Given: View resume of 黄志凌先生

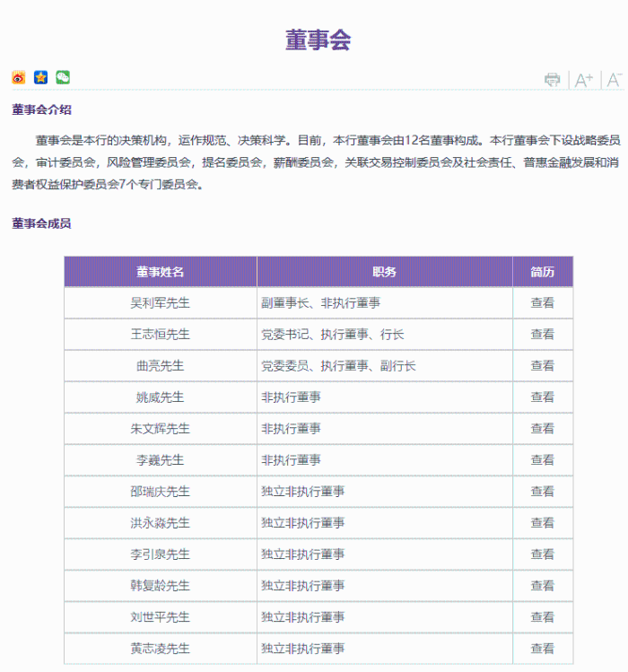Looking at the screenshot, I should [542, 649].
